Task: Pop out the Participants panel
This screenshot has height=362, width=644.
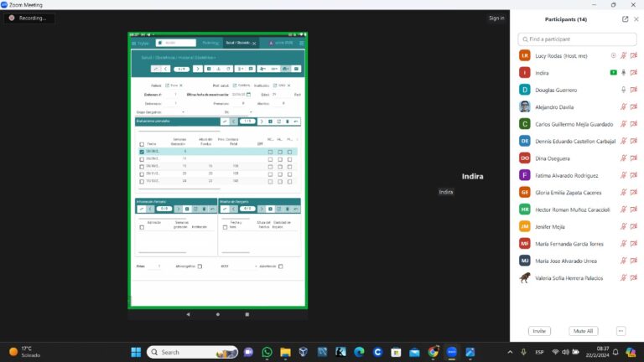Action: tap(625, 19)
